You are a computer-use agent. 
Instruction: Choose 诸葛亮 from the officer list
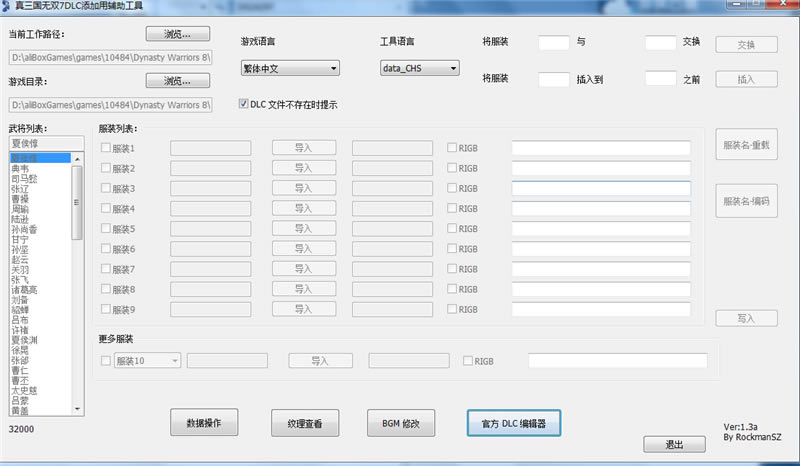[x=25, y=290]
